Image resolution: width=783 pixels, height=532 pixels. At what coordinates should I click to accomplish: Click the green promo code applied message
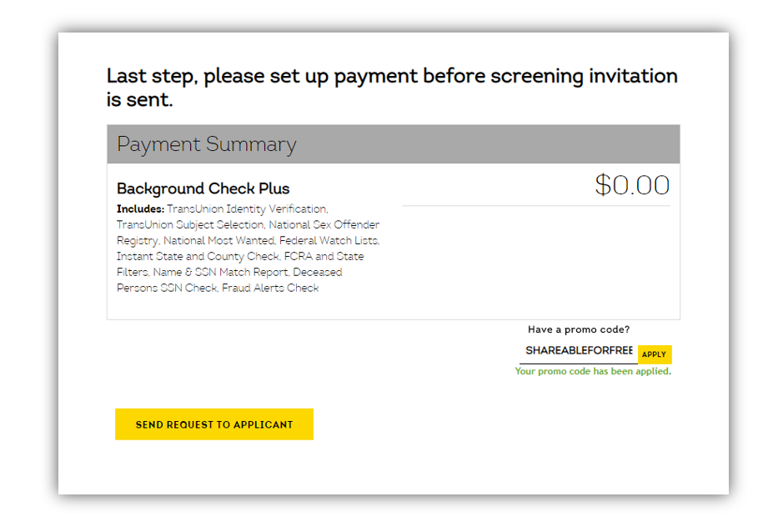coord(593,371)
